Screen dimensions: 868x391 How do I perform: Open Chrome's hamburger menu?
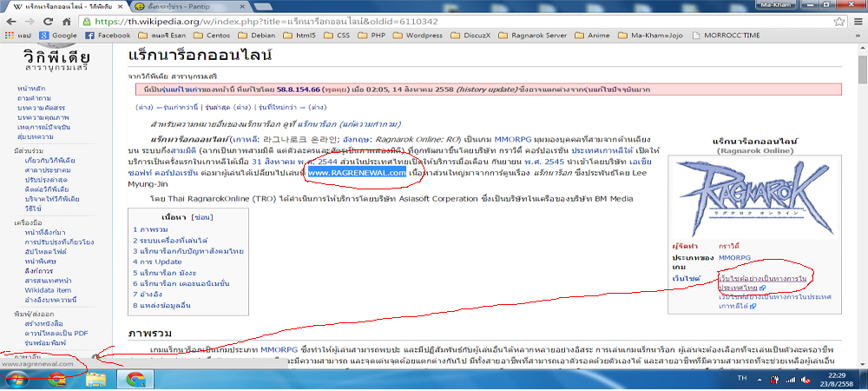857,22
